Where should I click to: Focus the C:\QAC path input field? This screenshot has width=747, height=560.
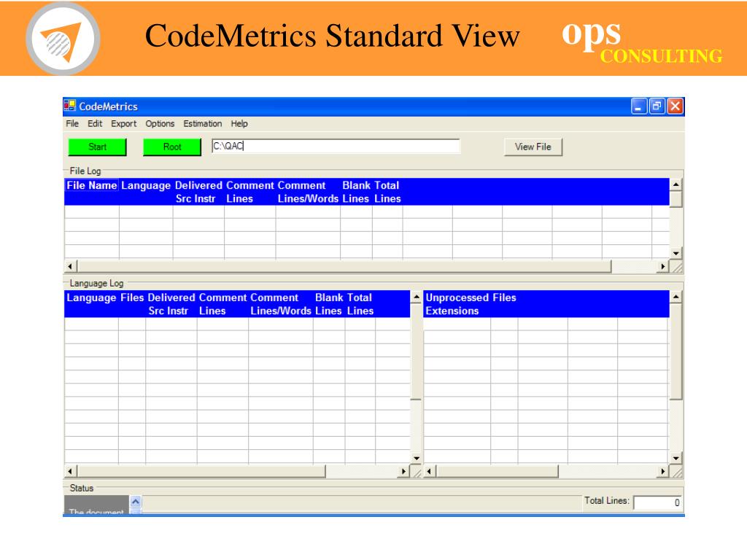(x=336, y=146)
